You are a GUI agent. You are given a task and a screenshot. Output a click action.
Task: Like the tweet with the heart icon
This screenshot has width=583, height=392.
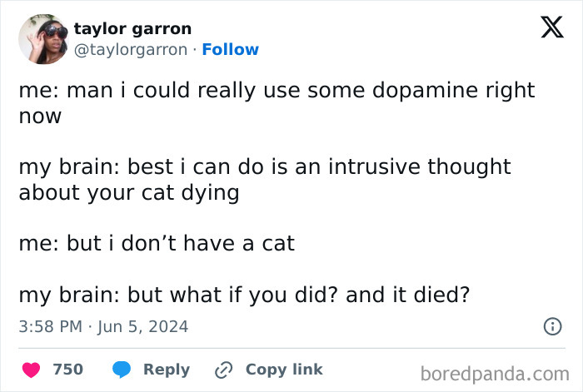point(31,370)
